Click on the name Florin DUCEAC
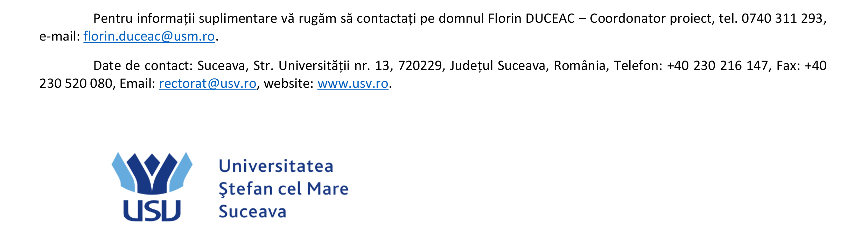The height and width of the screenshot is (249, 868). point(532,19)
